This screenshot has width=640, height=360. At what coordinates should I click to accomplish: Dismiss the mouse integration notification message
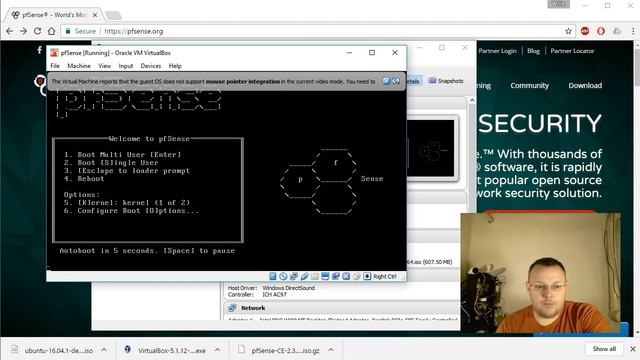pyautogui.click(x=386, y=81)
